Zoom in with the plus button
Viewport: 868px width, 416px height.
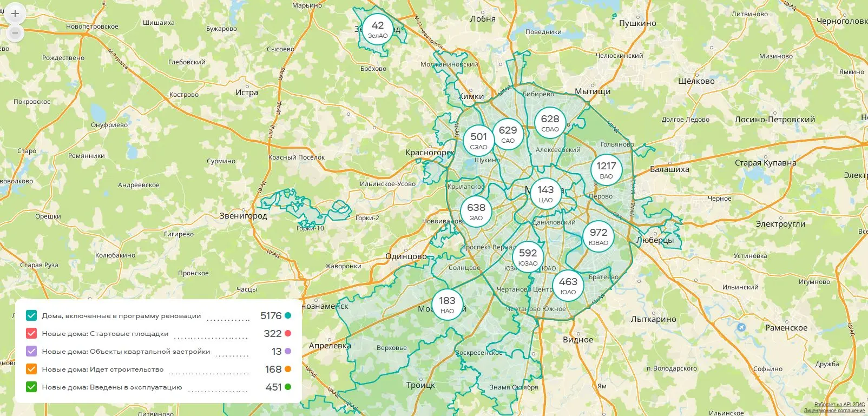(x=15, y=14)
